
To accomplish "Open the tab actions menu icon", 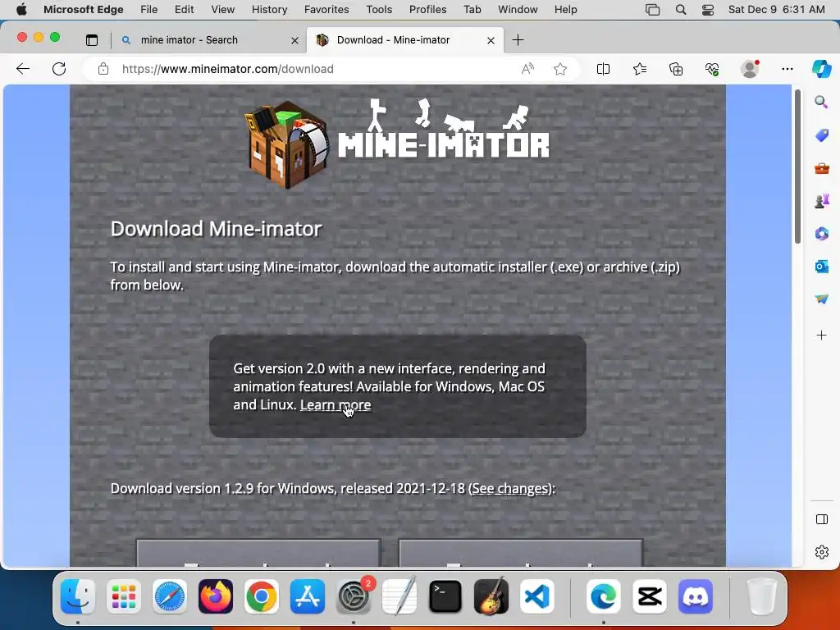I will [92, 39].
